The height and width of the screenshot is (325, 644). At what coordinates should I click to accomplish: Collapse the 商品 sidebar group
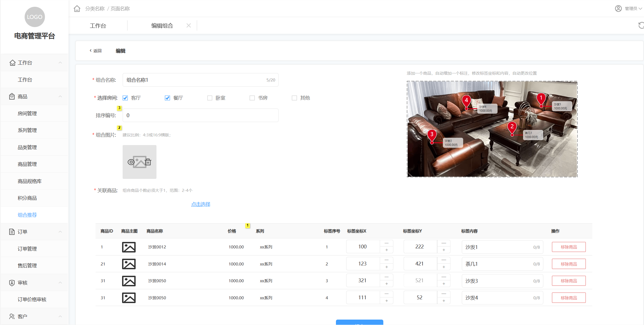pyautogui.click(x=60, y=97)
